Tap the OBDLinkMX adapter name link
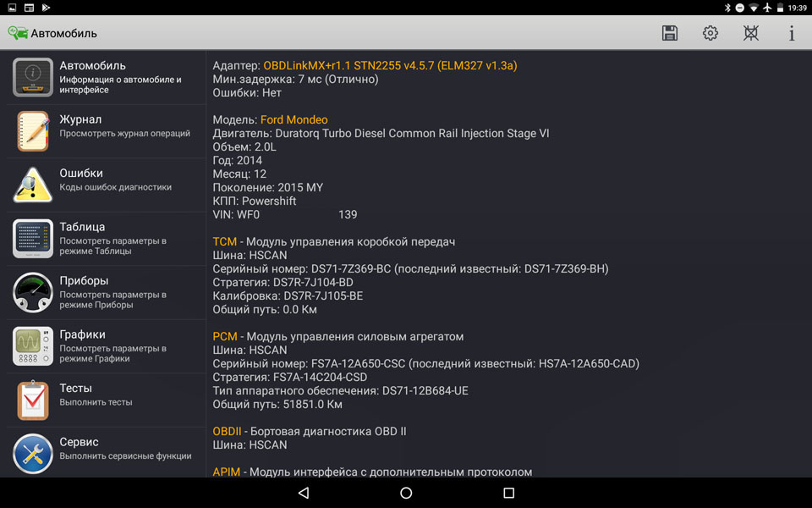 (x=390, y=65)
